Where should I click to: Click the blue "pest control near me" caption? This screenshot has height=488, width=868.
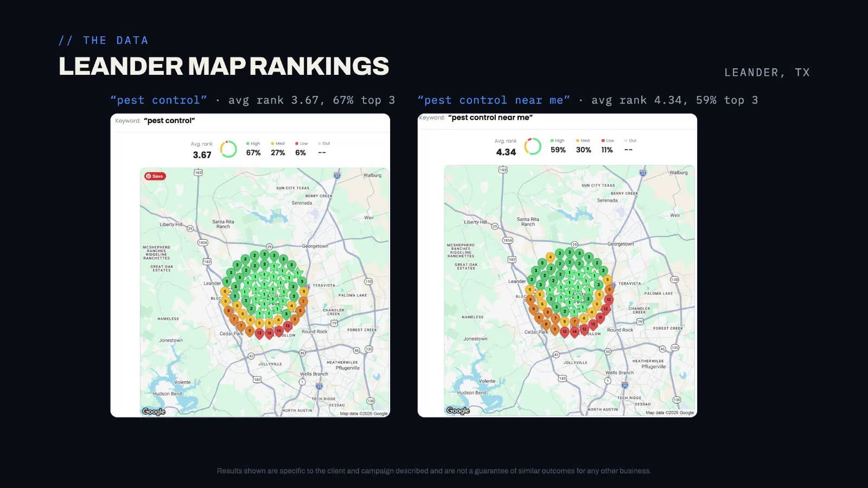[x=494, y=100]
